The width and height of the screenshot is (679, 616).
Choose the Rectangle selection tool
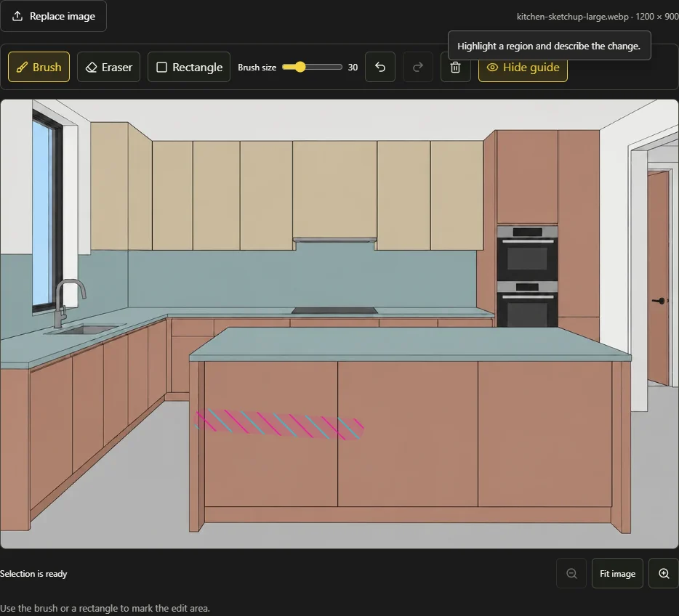click(x=189, y=67)
